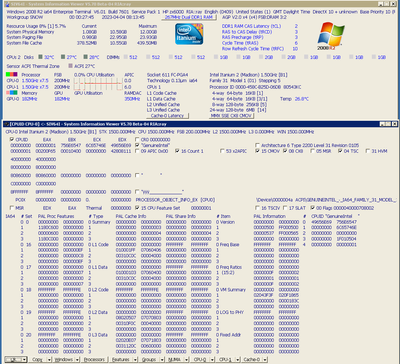Click the CPUID window title bar

[200, 124]
